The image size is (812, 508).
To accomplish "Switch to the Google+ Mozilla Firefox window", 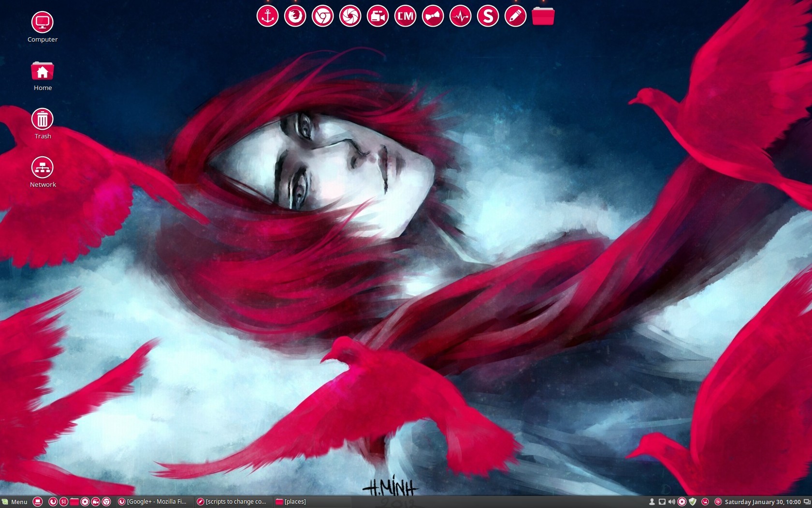I will tap(154, 502).
